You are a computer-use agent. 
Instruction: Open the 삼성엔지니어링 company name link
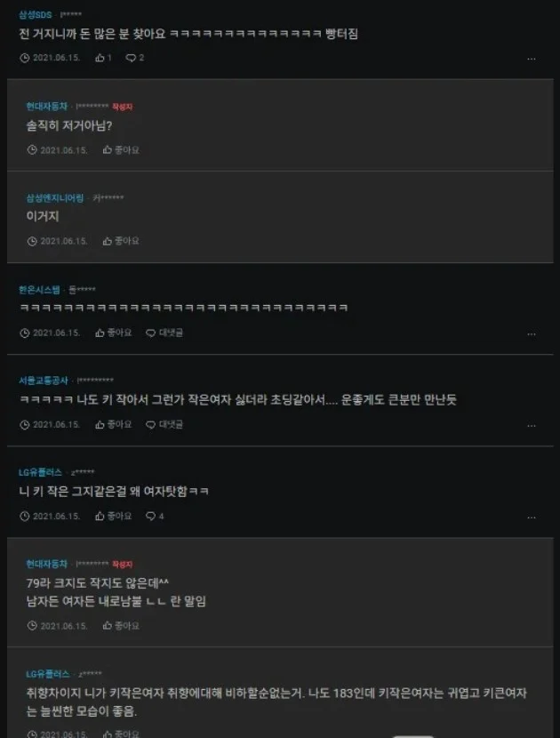click(54, 197)
